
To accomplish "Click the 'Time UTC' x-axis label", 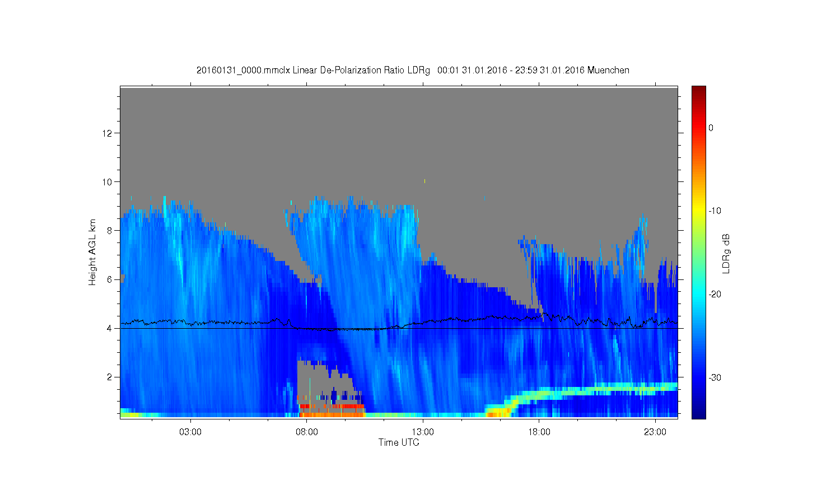I will [399, 442].
